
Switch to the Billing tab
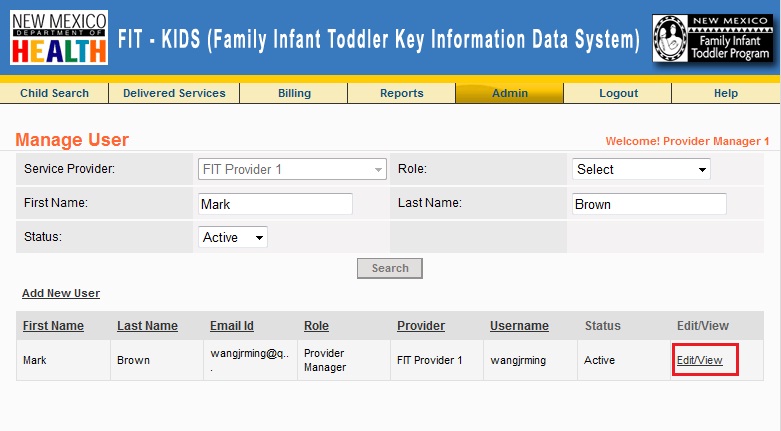[294, 93]
